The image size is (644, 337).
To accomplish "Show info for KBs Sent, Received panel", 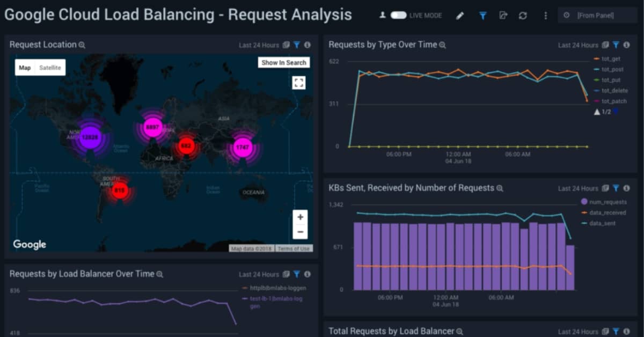I will pyautogui.click(x=627, y=188).
